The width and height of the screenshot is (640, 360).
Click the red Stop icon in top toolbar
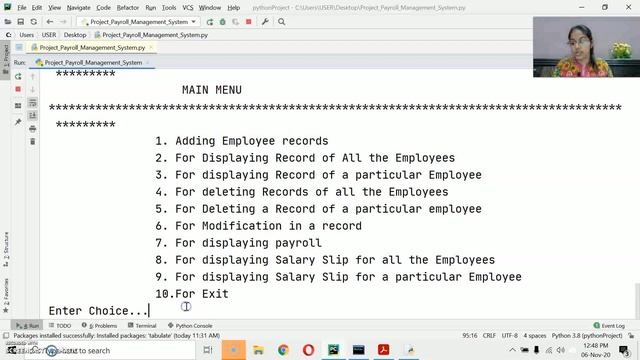(249, 22)
